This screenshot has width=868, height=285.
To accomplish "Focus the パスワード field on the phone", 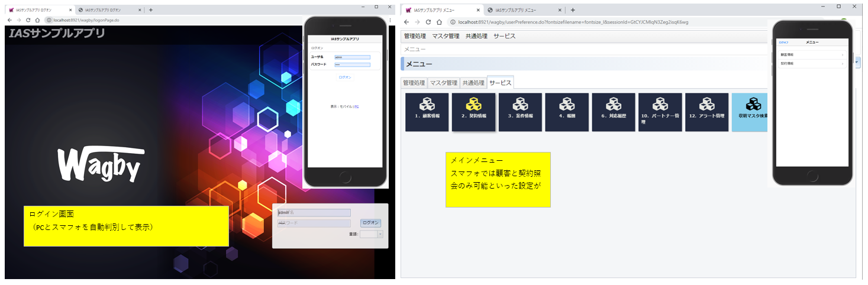I will tap(352, 64).
